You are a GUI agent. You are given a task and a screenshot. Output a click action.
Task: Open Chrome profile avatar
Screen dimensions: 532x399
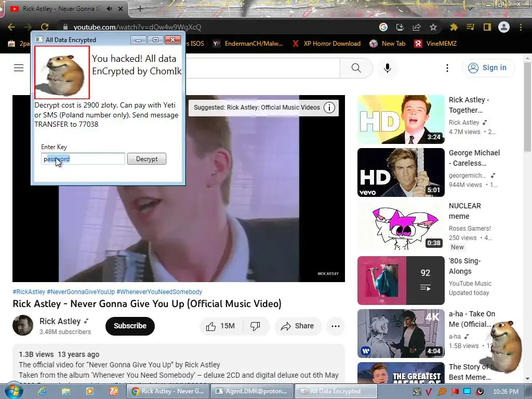click(x=504, y=27)
